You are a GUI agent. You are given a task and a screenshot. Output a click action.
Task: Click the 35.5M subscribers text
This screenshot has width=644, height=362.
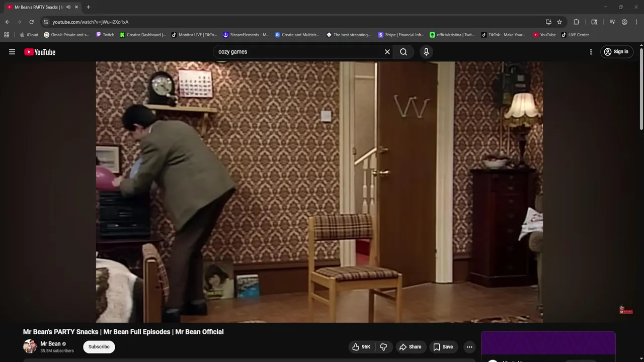(57, 351)
